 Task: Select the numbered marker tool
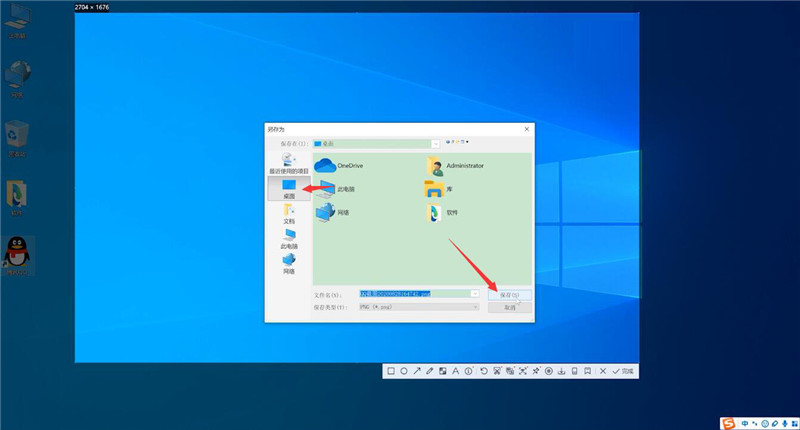468,371
